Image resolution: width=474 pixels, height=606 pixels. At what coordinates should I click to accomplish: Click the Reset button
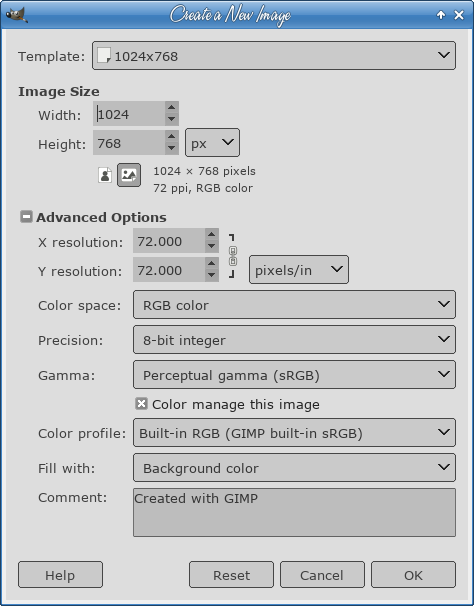point(231,575)
